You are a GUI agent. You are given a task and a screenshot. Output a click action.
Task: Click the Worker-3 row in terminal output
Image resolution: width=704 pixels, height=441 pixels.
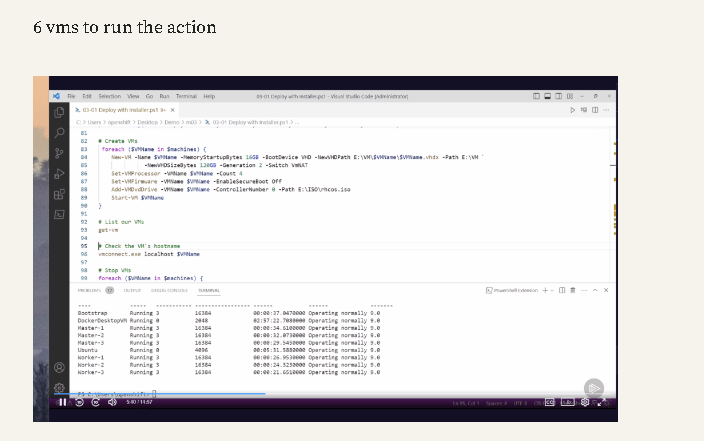[229, 372]
